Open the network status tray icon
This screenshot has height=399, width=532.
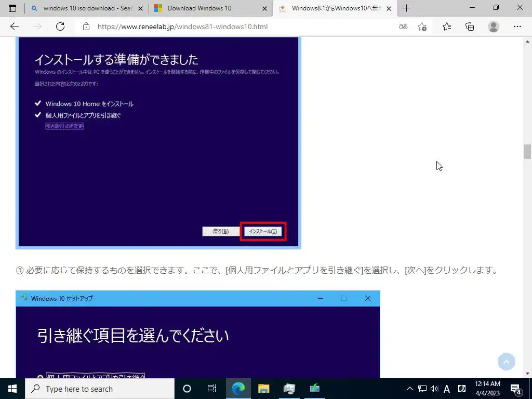click(422, 389)
